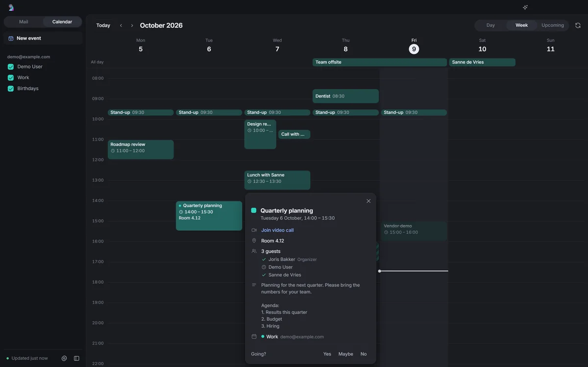Uncheck the Birthdays calendar checkbox

tap(11, 89)
